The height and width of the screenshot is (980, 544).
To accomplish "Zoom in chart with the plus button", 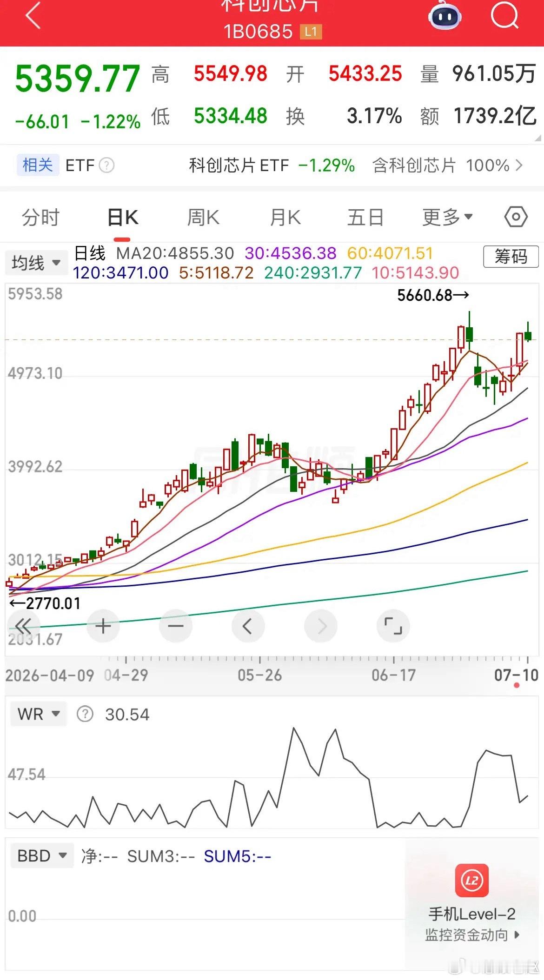I will pos(103,626).
